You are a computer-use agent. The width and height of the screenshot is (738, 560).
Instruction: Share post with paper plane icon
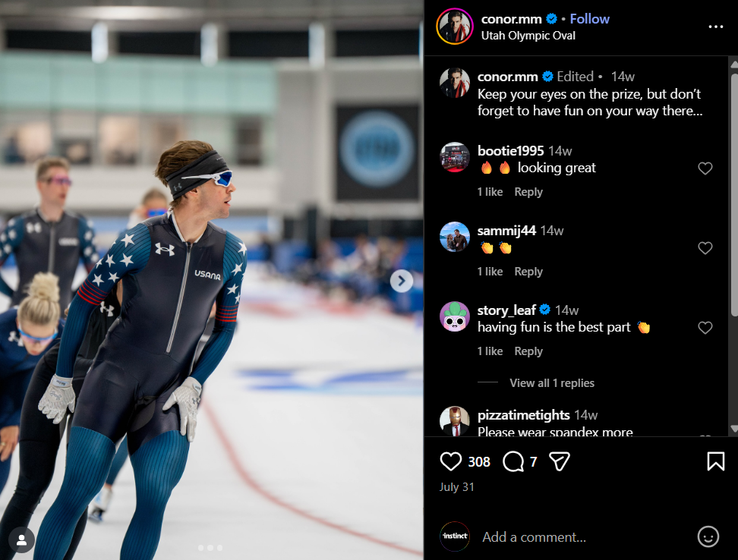559,461
